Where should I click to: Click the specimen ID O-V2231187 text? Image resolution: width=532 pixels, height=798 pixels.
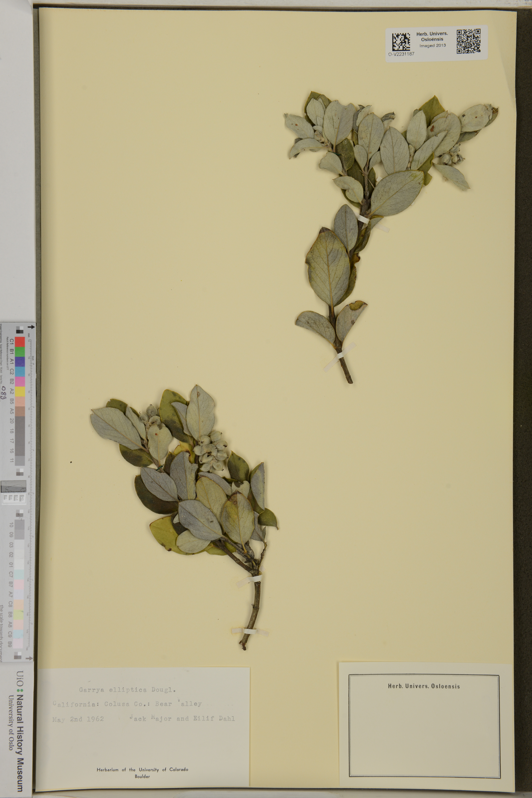click(401, 54)
